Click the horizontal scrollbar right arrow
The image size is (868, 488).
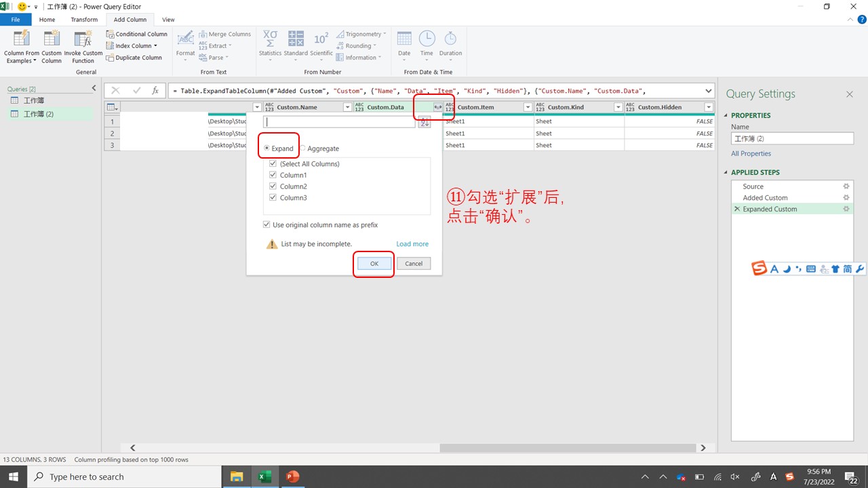tap(703, 448)
